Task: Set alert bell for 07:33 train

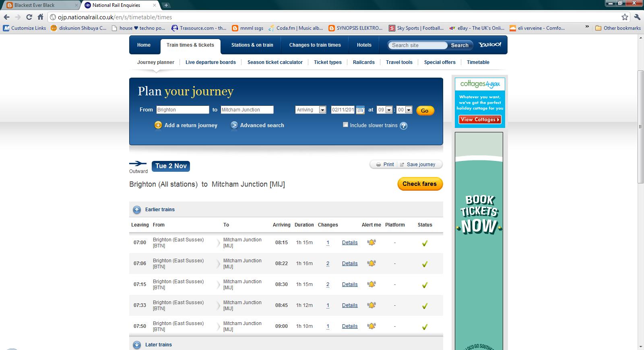Action: point(372,305)
